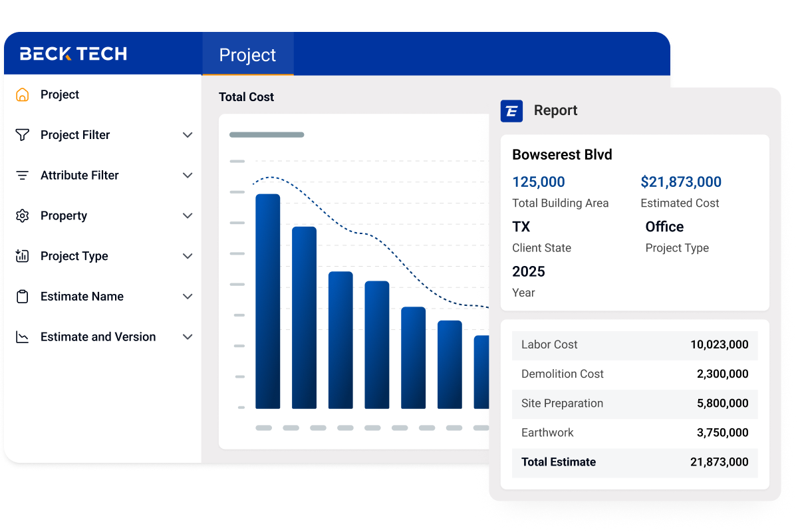Select the Earthwork row label
798x532 pixels.
(547, 432)
